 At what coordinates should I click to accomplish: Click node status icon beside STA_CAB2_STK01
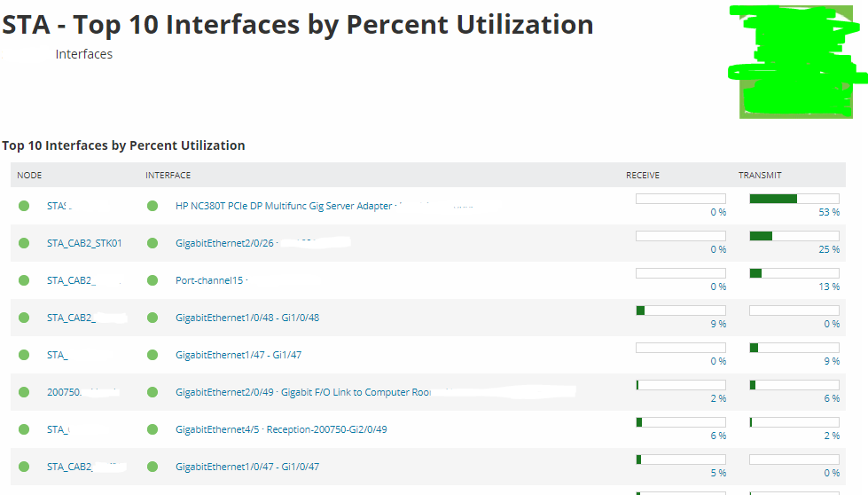pyautogui.click(x=24, y=243)
